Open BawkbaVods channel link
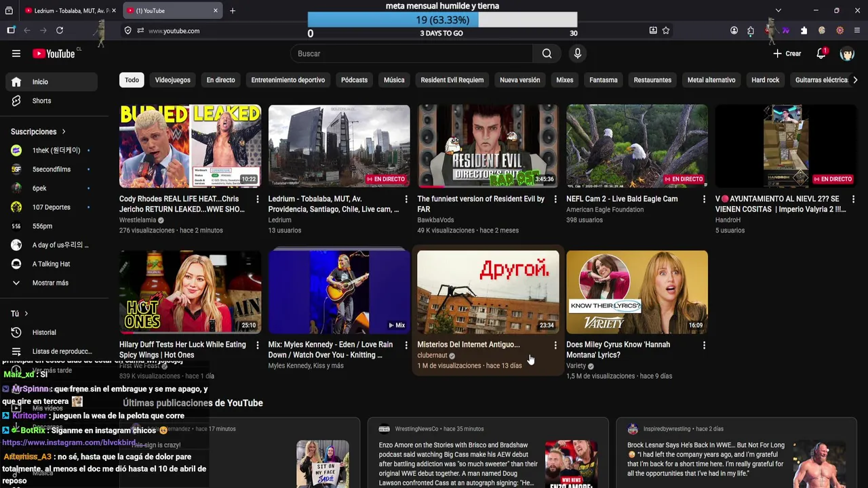The image size is (868, 488). [435, 220]
